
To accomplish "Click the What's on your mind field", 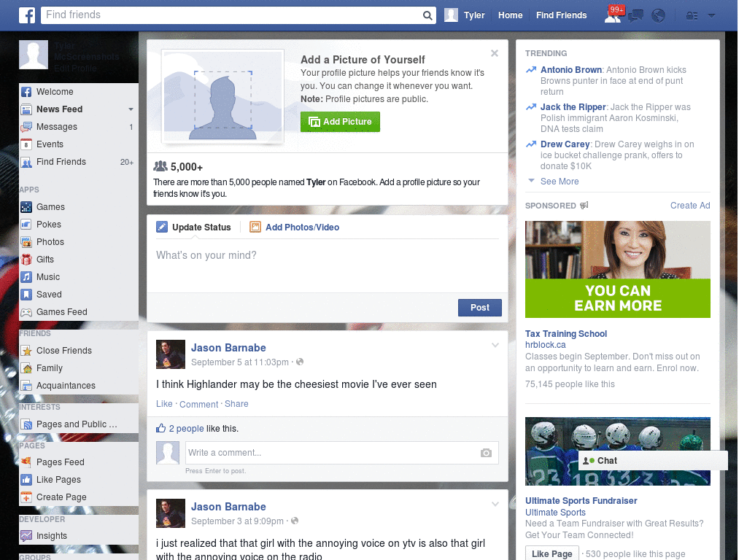I will click(328, 267).
